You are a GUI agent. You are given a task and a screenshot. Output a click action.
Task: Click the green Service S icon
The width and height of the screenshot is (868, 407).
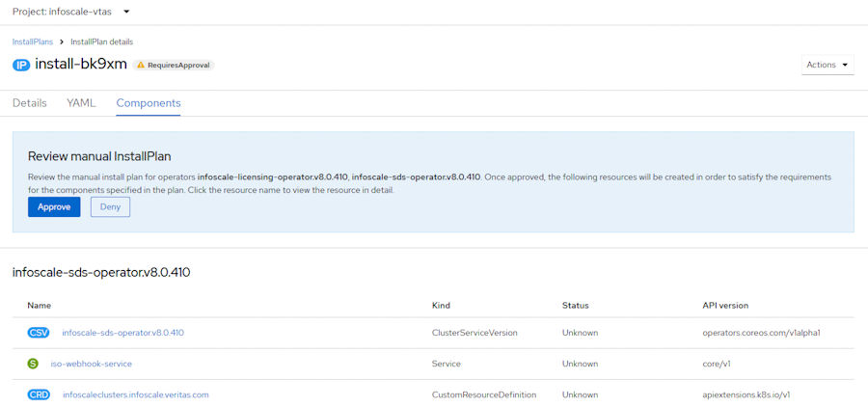pyautogui.click(x=33, y=364)
